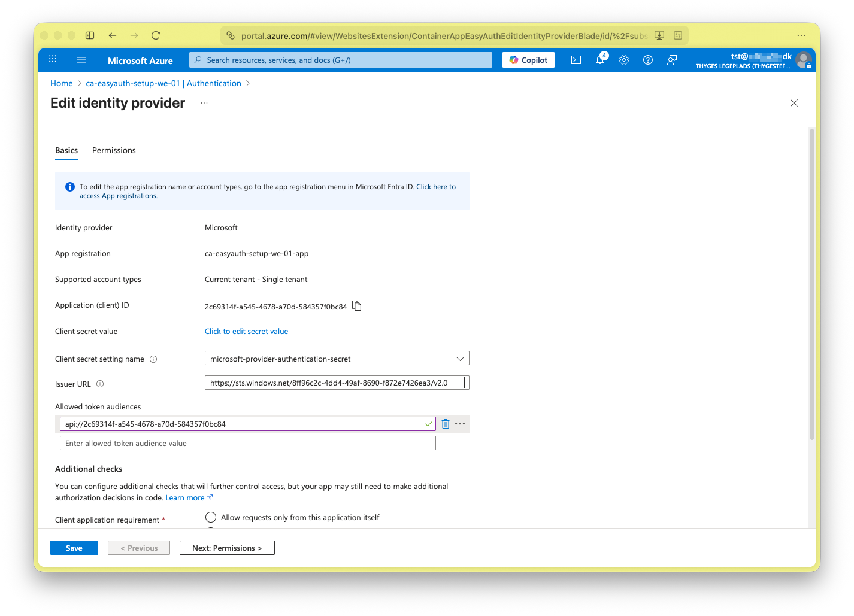Open more options for token audience row
The height and width of the screenshot is (616, 854).
click(x=460, y=424)
